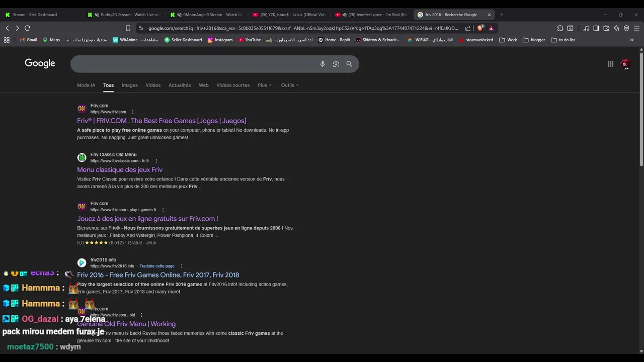Open Jouez à des jeux en ligne gratuits link
Screen dimensions: 644x362
147,219
